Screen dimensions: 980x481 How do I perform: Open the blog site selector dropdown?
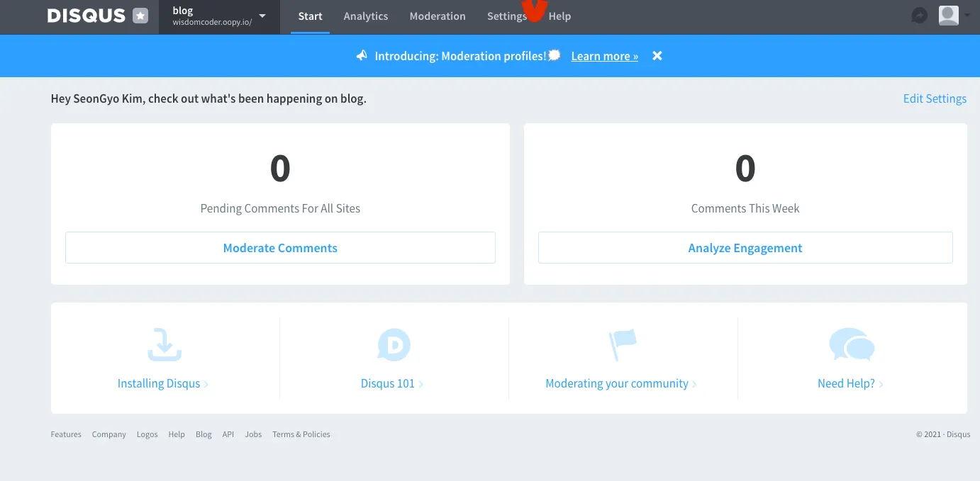coord(219,16)
